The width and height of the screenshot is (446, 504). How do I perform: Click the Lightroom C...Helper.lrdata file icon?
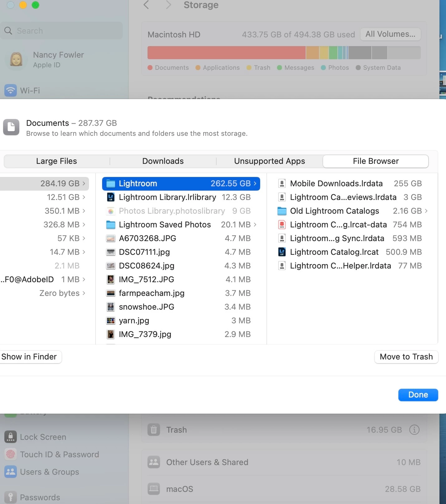282,266
